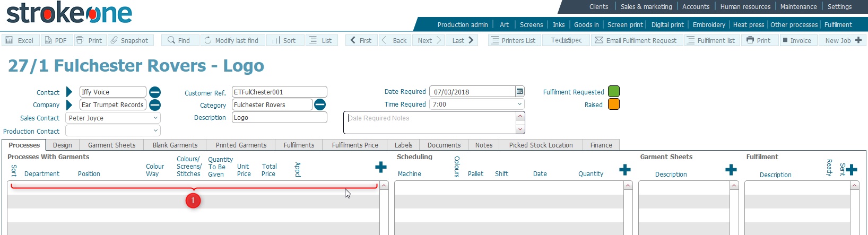The height and width of the screenshot is (235, 868).
Task: Click into the Customer Ref. field
Action: click(279, 92)
